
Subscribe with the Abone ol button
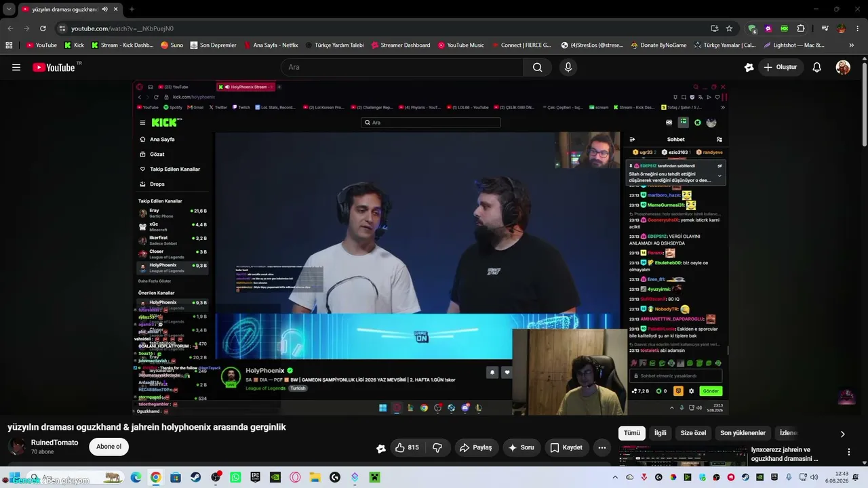coord(108,447)
